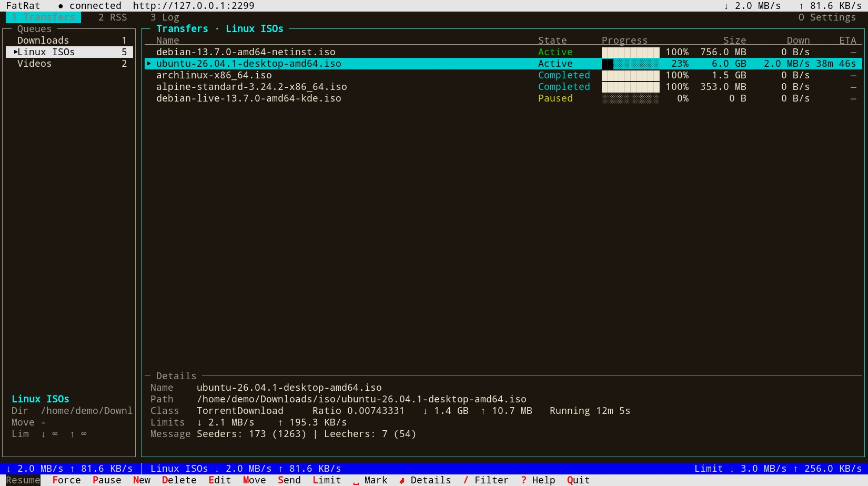Click the Ratio 0.00743331 value
The height and width of the screenshot is (486, 868).
(x=358, y=411)
